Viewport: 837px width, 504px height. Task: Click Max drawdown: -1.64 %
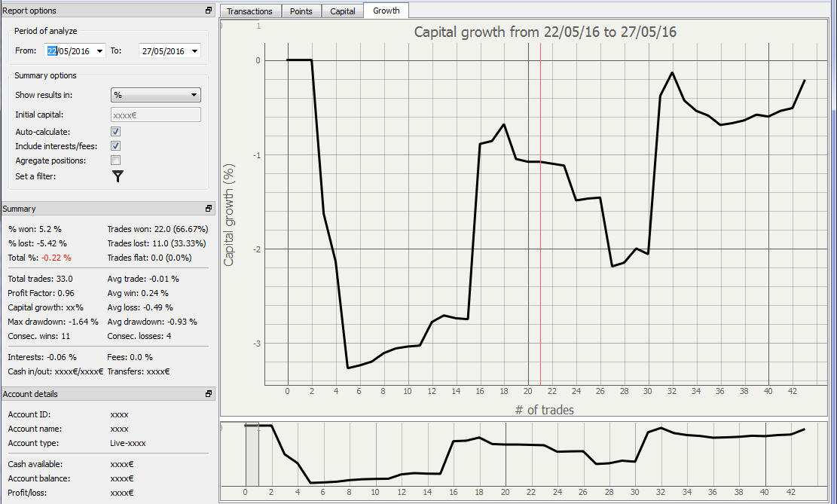[53, 322]
